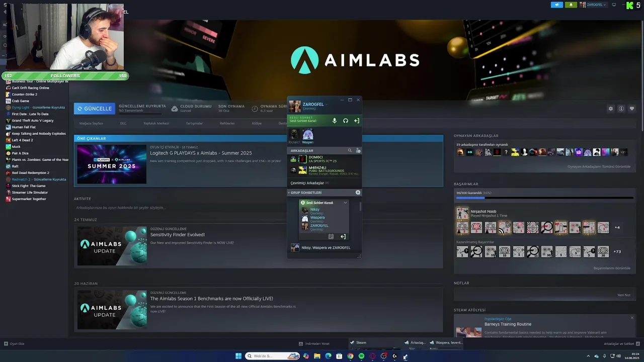Select Crab Game in library list

click(x=21, y=101)
